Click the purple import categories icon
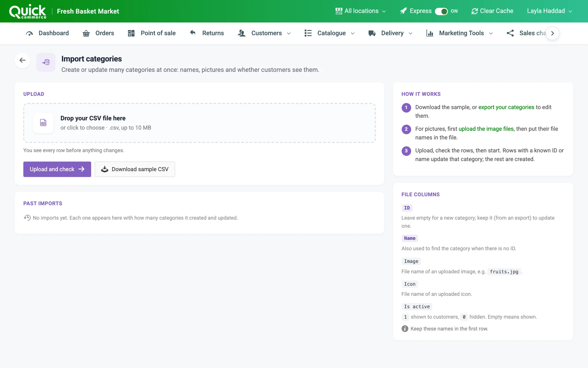Viewport: 588px width, 368px height. [46, 62]
